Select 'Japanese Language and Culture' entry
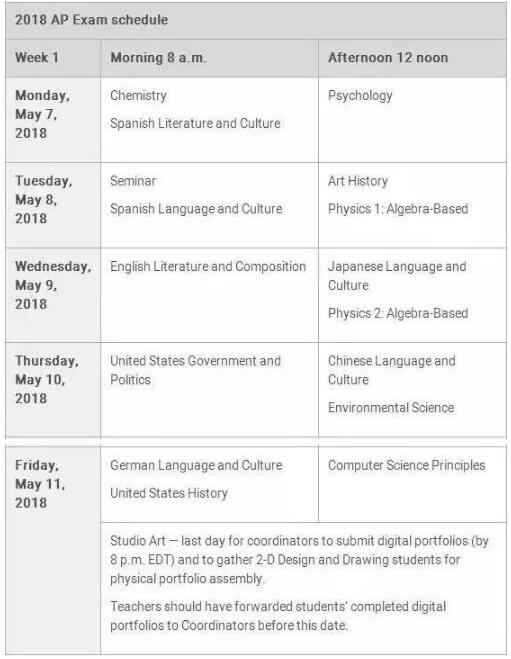This screenshot has height=659, width=511. tap(397, 276)
